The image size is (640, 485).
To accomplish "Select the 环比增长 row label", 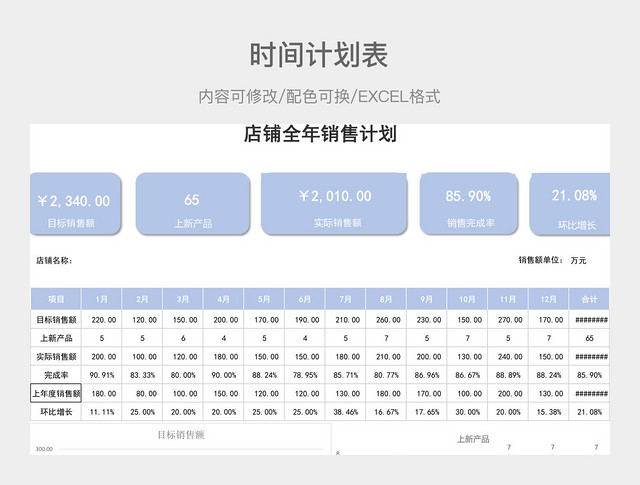I will 56,412.
